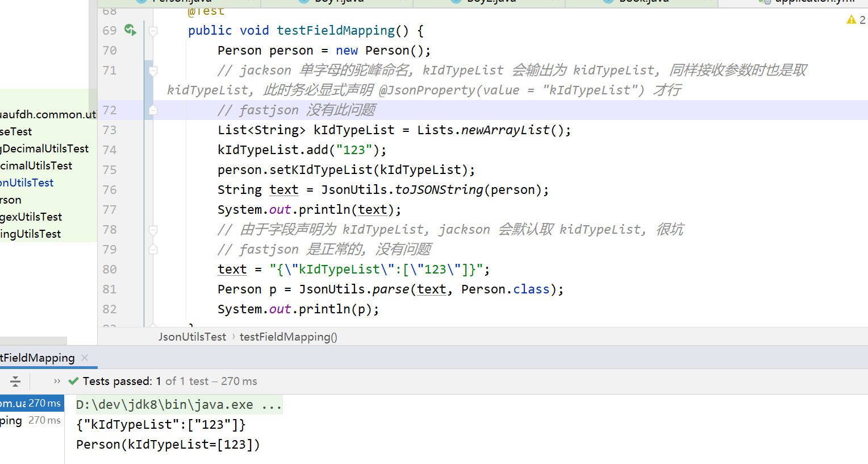Open testFieldMapping() in the breadcrumb bar
This screenshot has height=464, width=868.
289,337
